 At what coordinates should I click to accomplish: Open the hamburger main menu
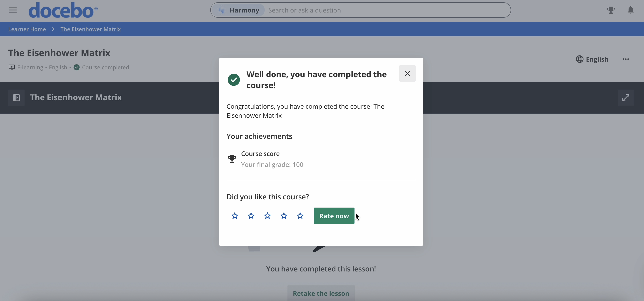(x=13, y=10)
